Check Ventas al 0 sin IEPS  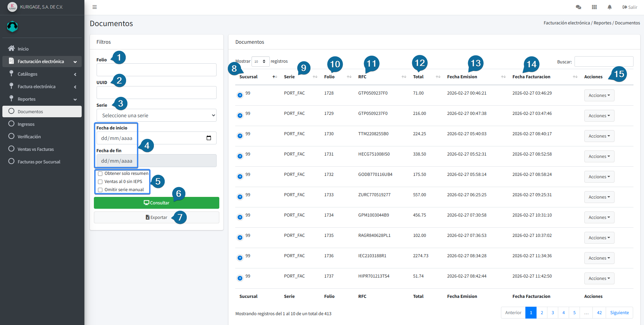tap(100, 182)
